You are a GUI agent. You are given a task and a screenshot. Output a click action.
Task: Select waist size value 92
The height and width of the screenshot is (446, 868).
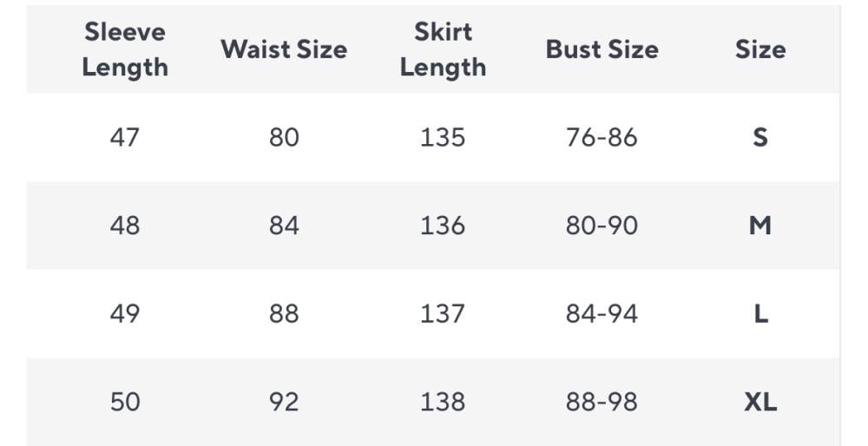[x=284, y=402]
